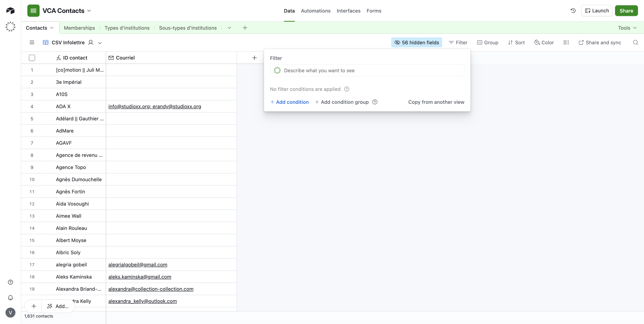Click Copy from another view
The height and width of the screenshot is (324, 644).
436,102
